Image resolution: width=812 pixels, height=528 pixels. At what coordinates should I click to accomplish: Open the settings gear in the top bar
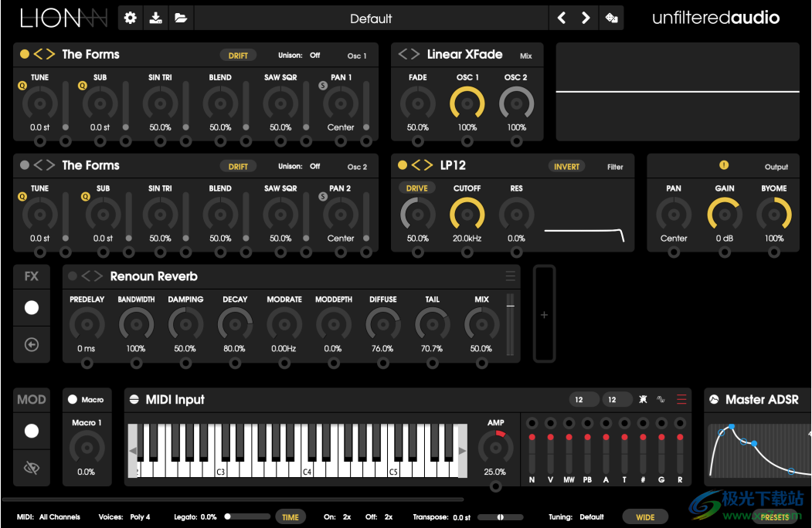click(x=131, y=18)
